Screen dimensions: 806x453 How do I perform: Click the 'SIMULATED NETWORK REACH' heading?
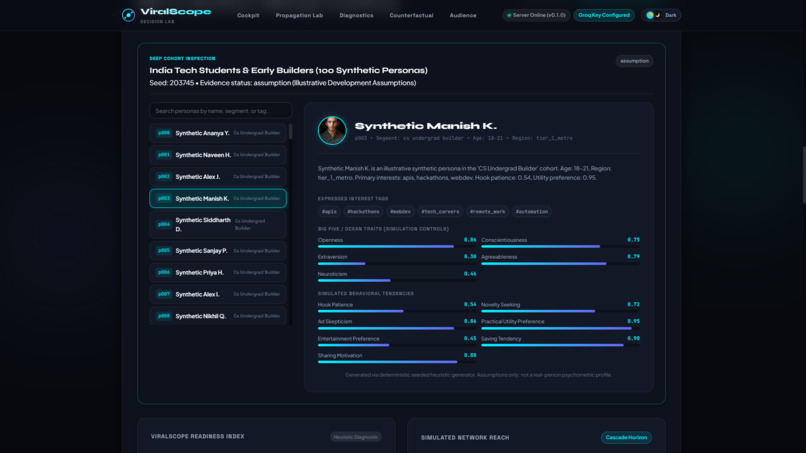tap(465, 438)
